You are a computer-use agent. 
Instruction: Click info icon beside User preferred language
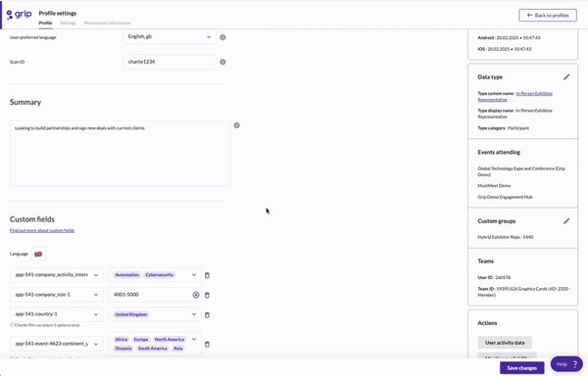coord(222,37)
